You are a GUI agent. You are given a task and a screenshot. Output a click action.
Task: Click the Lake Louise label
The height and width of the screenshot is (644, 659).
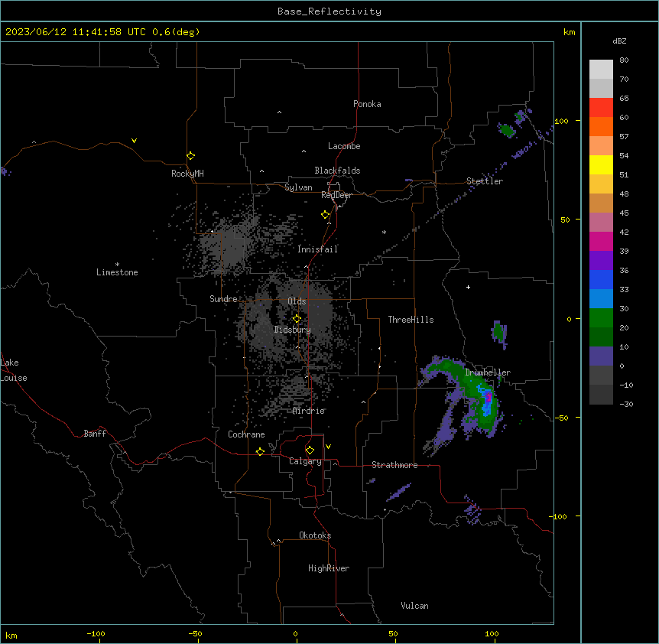[12, 370]
